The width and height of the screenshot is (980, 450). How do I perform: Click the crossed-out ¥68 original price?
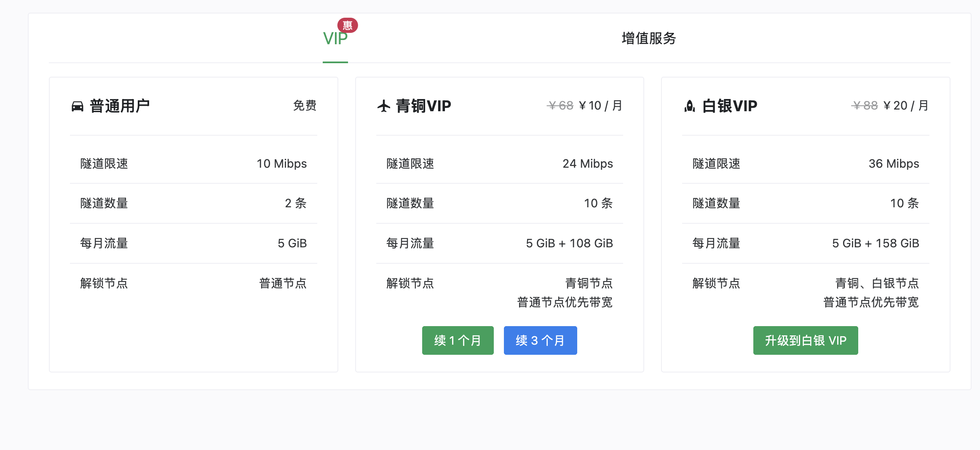(x=560, y=105)
